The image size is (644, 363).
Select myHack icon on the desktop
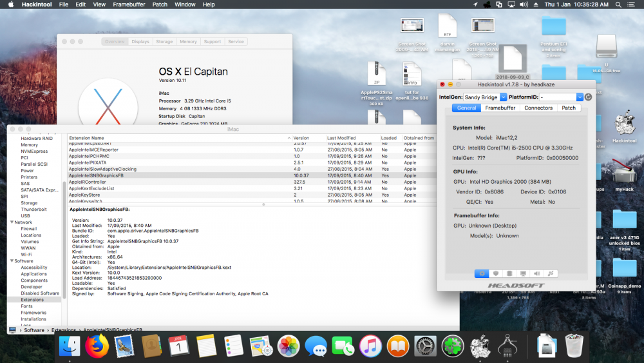[x=624, y=173]
